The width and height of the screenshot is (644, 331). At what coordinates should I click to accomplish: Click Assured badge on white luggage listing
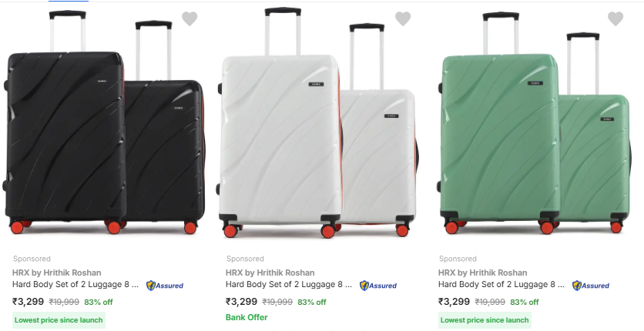pyautogui.click(x=378, y=286)
